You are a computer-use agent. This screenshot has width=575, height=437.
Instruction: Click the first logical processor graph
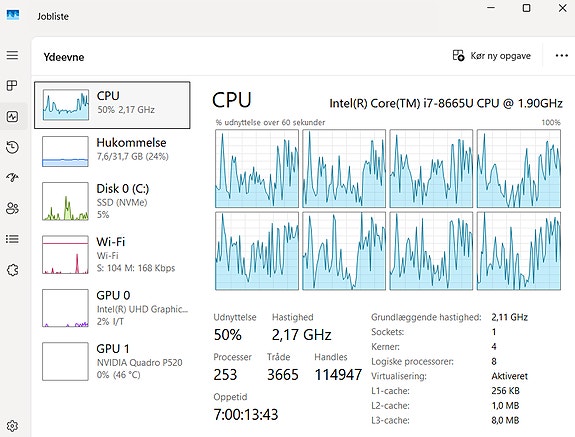(x=257, y=169)
